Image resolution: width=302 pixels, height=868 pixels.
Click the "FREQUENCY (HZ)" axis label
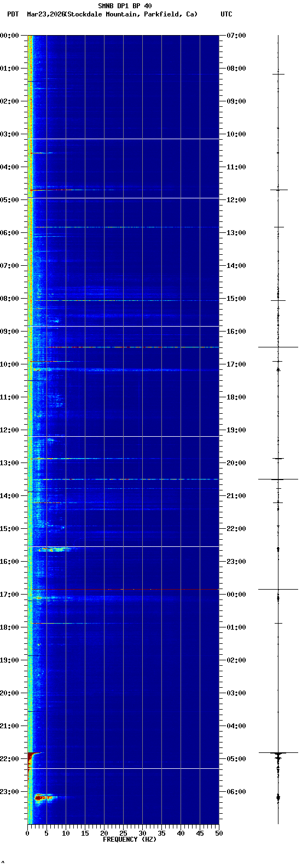[130, 839]
